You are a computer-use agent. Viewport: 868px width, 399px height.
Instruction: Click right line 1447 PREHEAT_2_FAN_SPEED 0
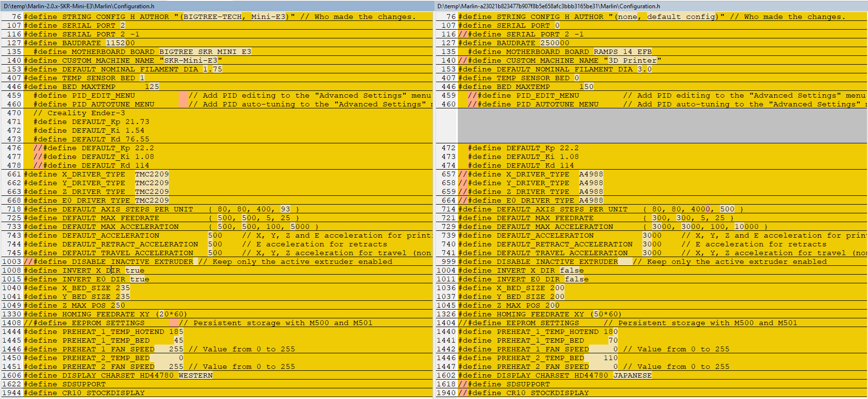(x=651, y=367)
